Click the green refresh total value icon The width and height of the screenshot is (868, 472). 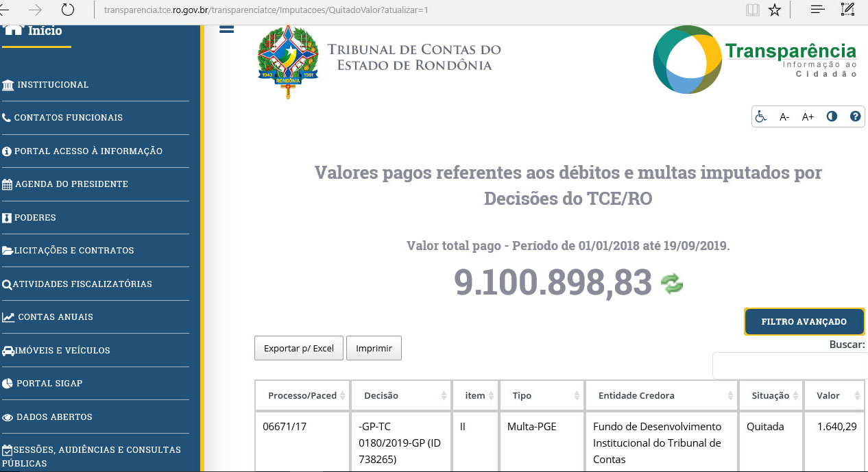672,284
